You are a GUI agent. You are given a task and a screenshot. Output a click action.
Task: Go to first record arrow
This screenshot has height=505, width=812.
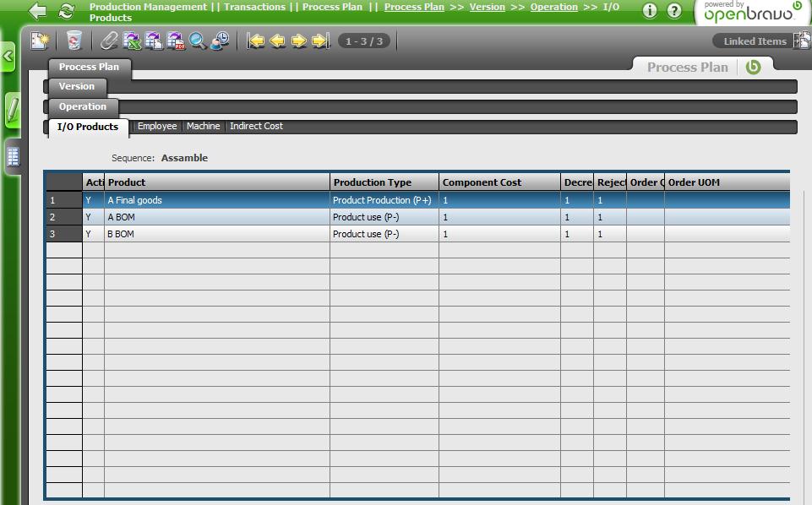tap(256, 41)
